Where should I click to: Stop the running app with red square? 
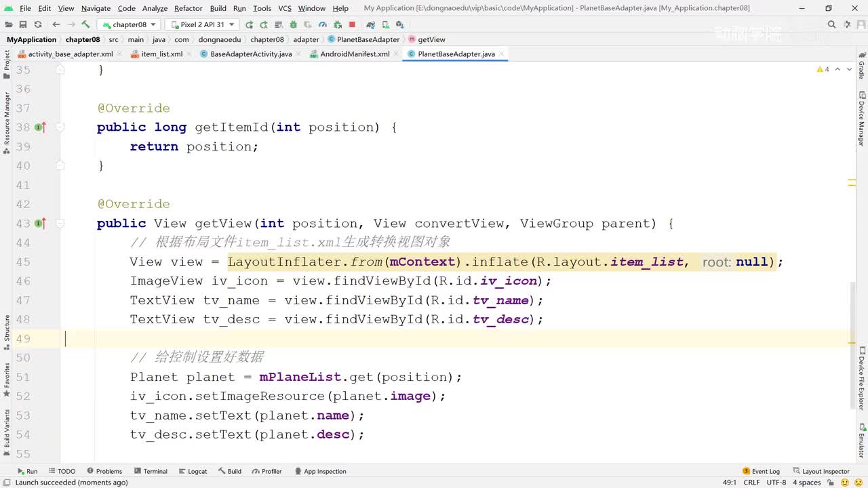click(x=352, y=24)
